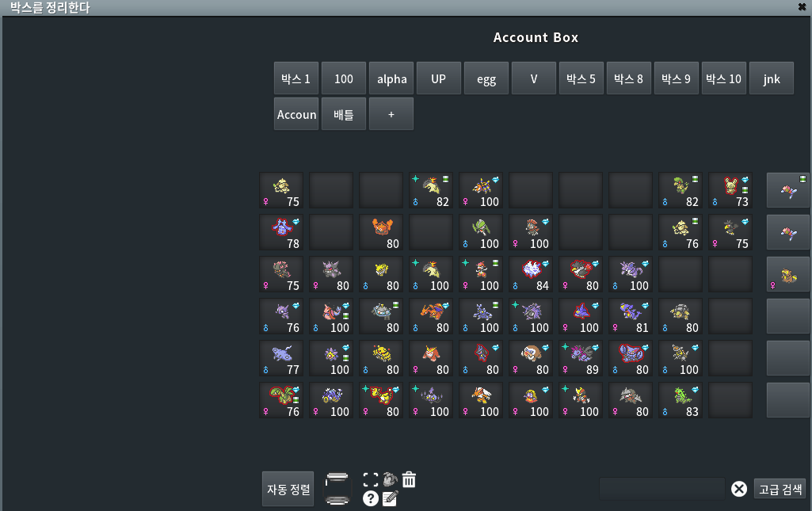
Task: Clear the search with the X icon
Action: tap(739, 489)
